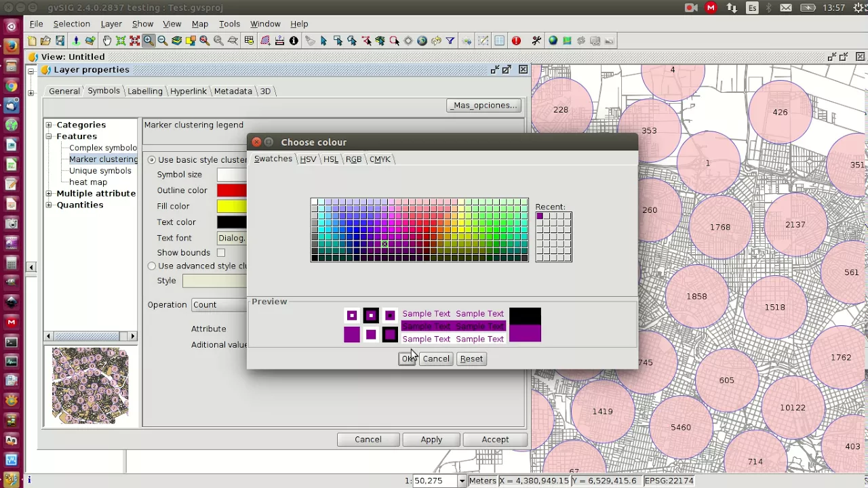
Task: Switch to the Labelling tab
Action: coord(145,91)
